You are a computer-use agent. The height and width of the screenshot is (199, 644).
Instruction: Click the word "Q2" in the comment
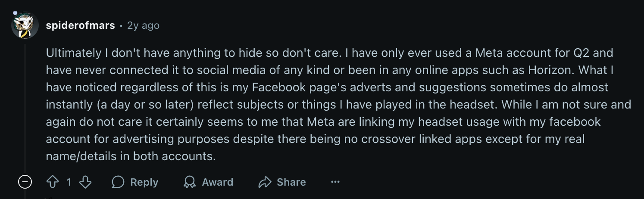585,53
